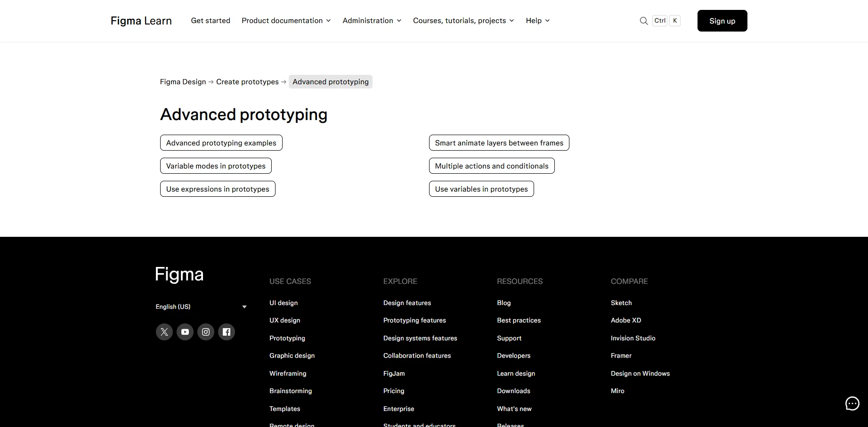Open Use variables in prototypes article

coord(481,189)
